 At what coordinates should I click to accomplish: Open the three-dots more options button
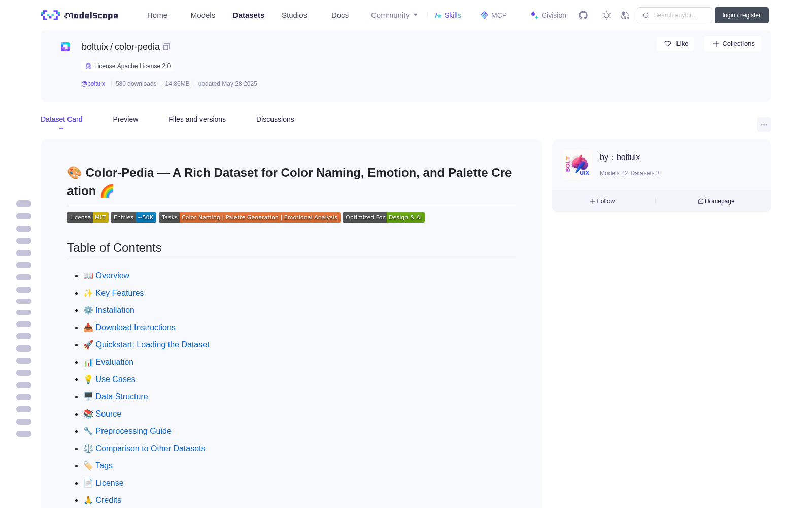coord(764,124)
